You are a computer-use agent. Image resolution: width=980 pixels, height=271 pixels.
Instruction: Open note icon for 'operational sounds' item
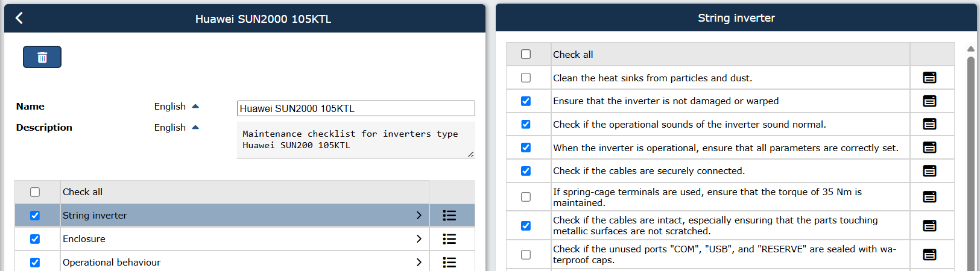[x=930, y=124]
